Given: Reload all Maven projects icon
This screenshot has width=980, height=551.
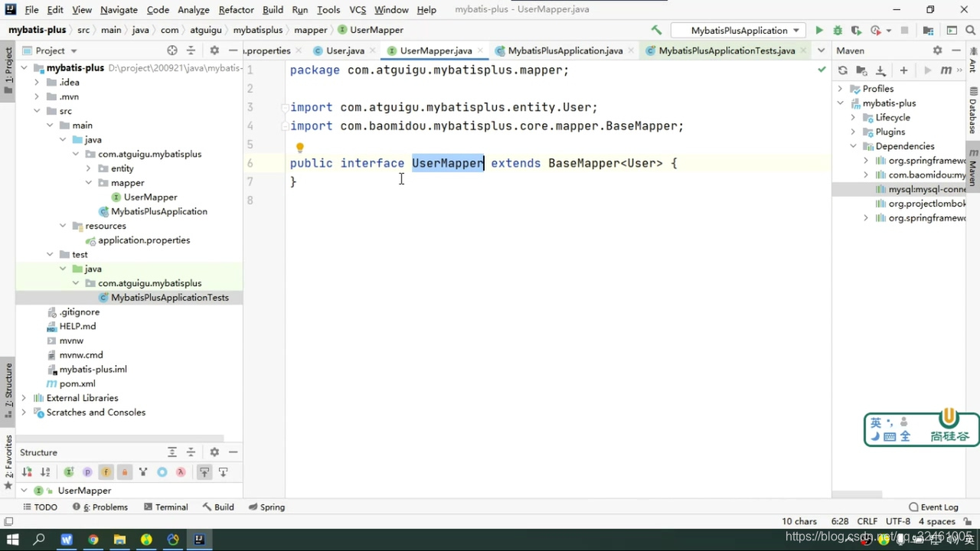Looking at the screenshot, I should [842, 70].
